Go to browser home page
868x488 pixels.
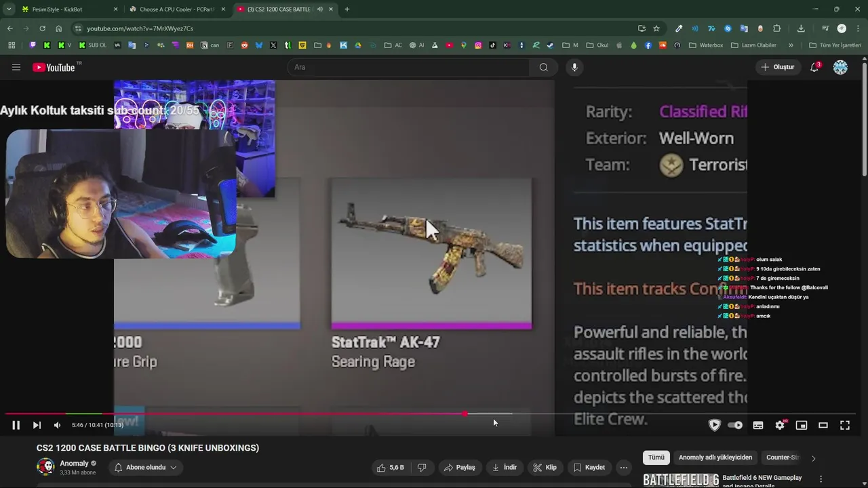coord(58,28)
